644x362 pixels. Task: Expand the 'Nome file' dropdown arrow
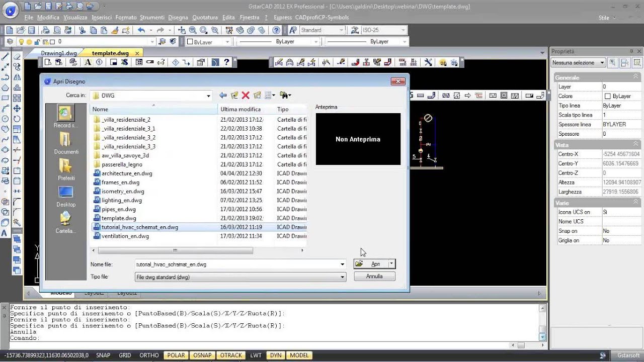coord(342,264)
